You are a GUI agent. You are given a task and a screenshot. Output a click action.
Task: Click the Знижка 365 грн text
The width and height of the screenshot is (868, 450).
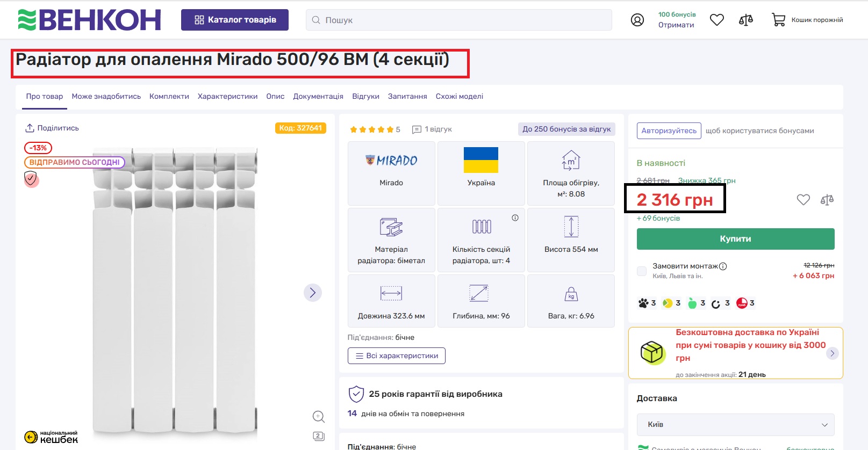[x=707, y=180]
